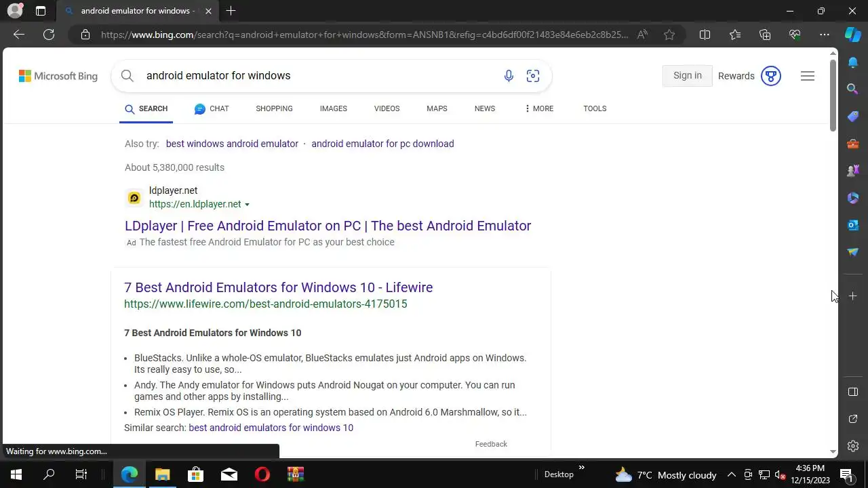Open sidebar Shopping tag icon

853,117
